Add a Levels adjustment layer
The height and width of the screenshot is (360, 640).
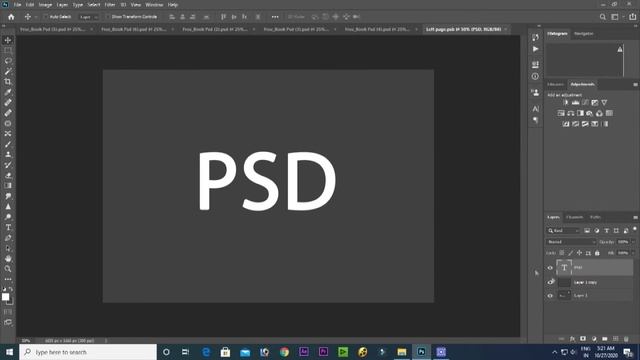[x=576, y=102]
